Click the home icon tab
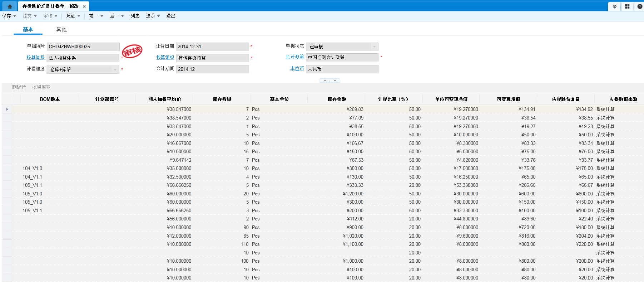This screenshot has height=282, width=644. [x=10, y=6]
